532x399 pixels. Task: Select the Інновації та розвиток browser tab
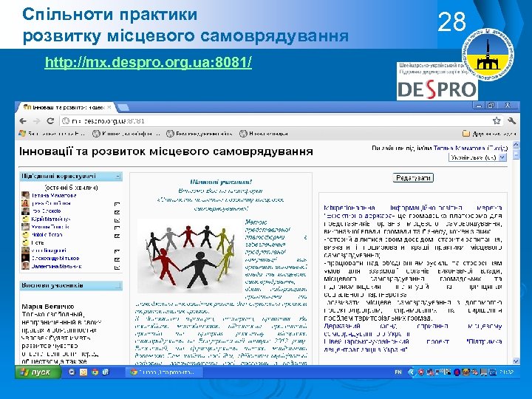click(66, 107)
